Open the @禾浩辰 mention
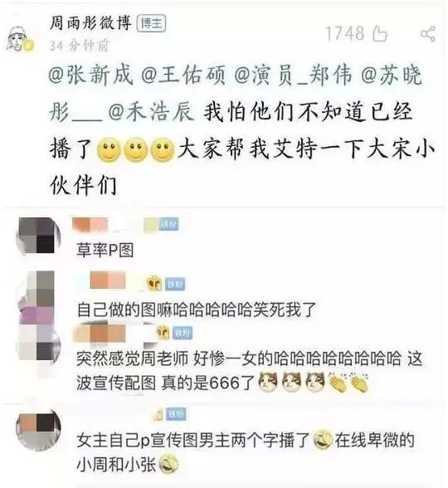The image size is (448, 488). click(151, 112)
